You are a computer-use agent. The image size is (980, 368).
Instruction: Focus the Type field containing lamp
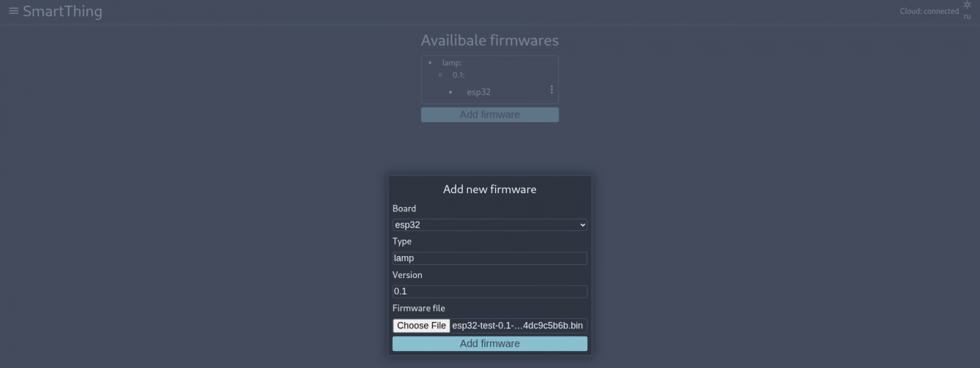489,258
